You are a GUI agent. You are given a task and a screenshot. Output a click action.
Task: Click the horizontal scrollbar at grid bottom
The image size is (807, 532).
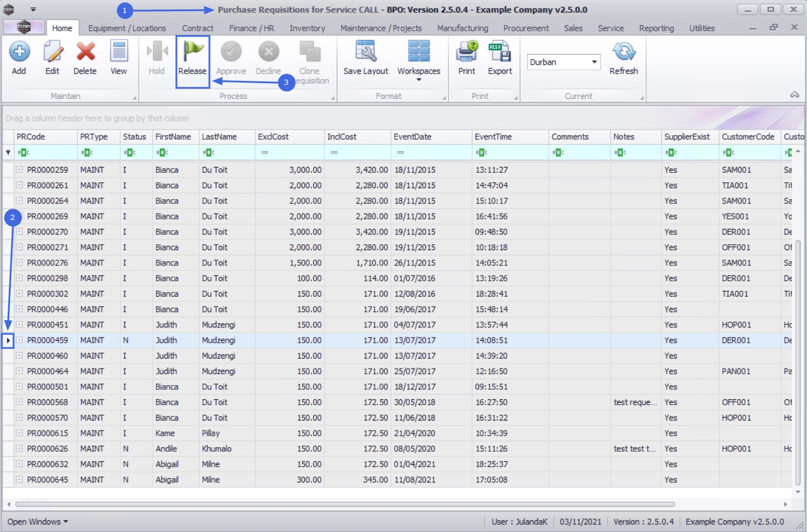(x=345, y=504)
